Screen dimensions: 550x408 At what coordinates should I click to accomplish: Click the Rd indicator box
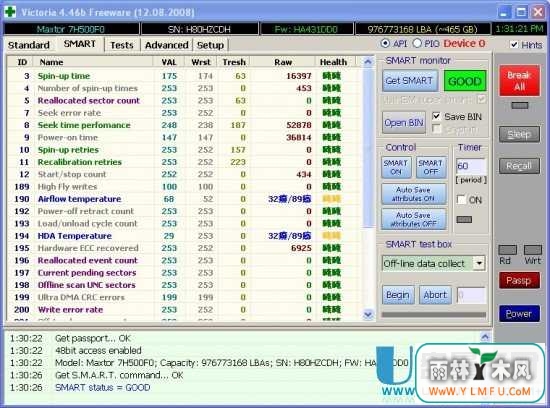click(507, 250)
